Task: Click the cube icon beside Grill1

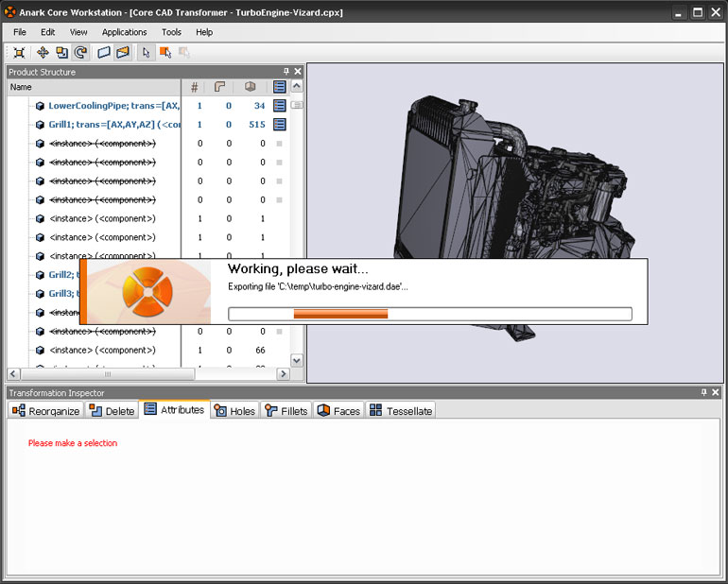Action: pyautogui.click(x=40, y=125)
